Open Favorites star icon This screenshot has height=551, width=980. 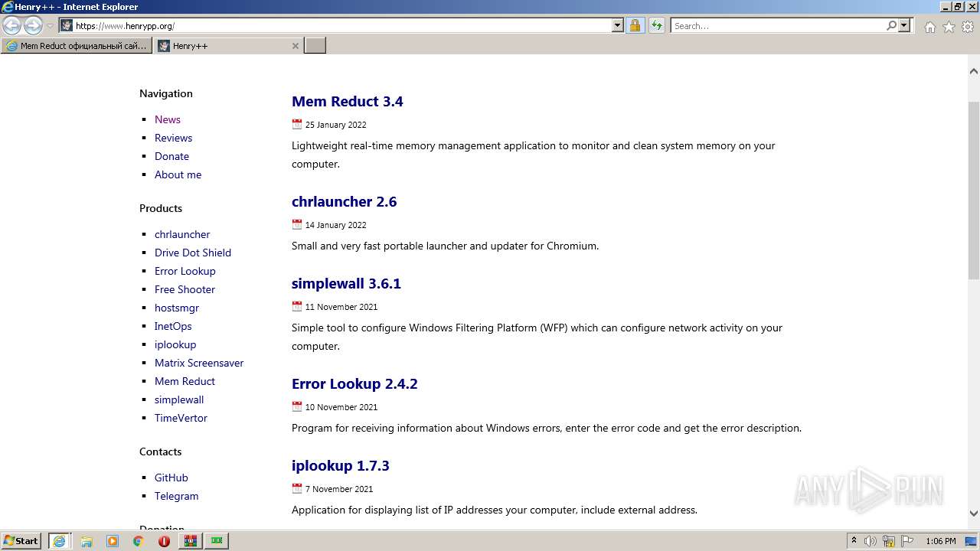pyautogui.click(x=949, y=27)
